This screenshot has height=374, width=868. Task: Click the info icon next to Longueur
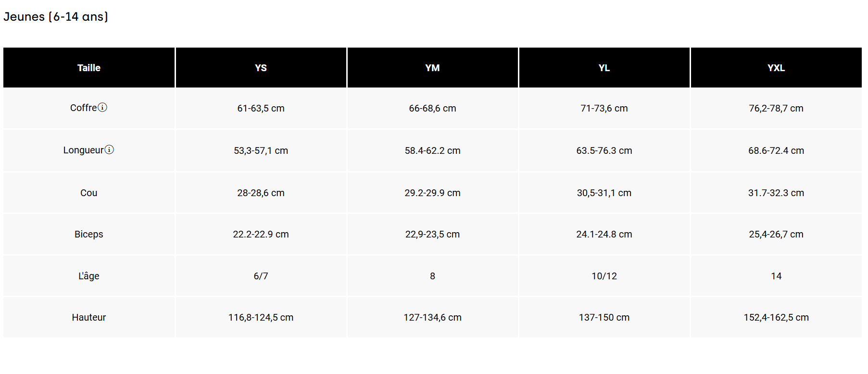pyautogui.click(x=110, y=150)
